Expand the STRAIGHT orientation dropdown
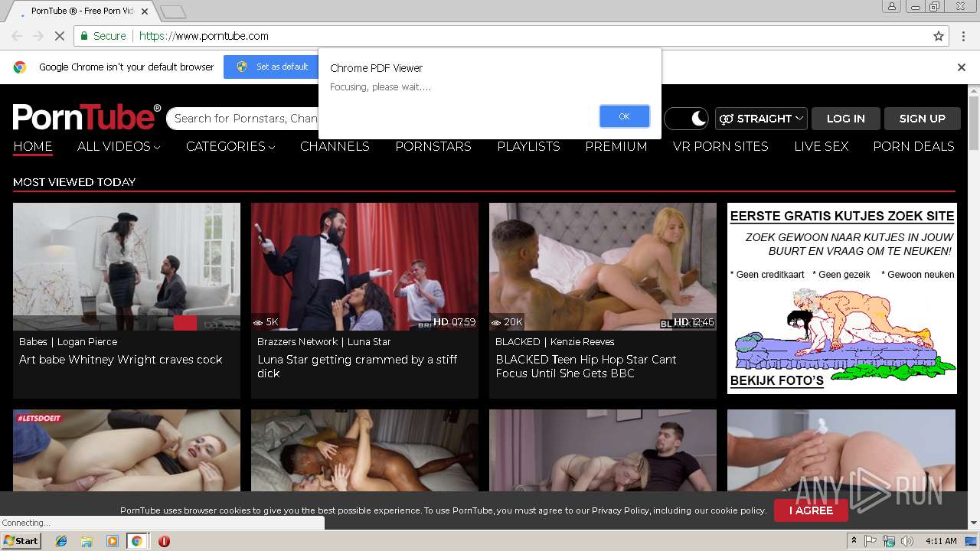This screenshot has width=980, height=551. tap(761, 119)
